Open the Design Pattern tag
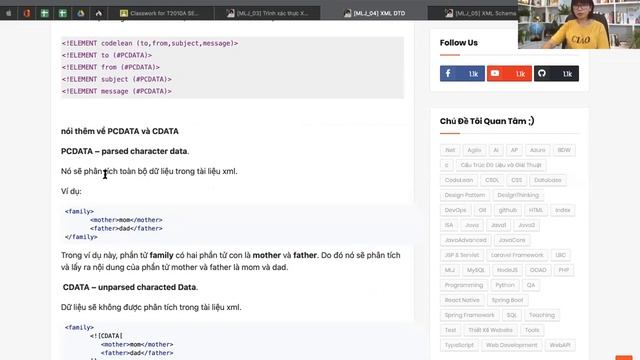This screenshot has height=360, width=640. (x=465, y=195)
